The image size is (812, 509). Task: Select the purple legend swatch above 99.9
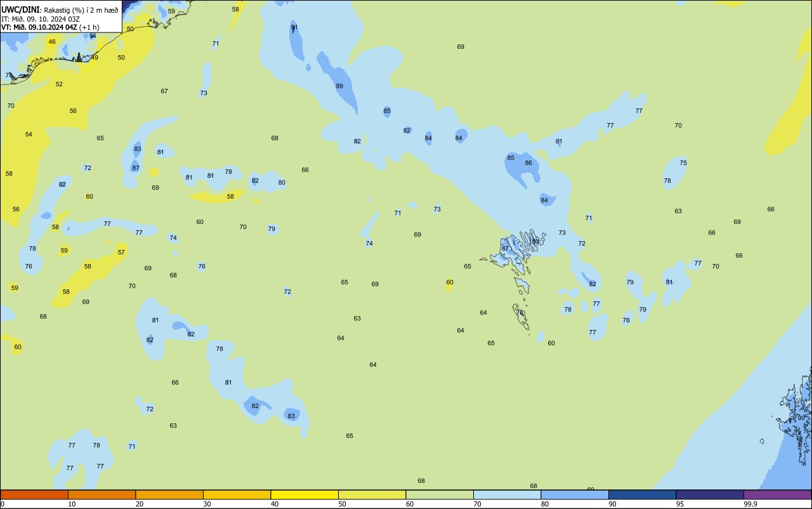tap(777, 494)
